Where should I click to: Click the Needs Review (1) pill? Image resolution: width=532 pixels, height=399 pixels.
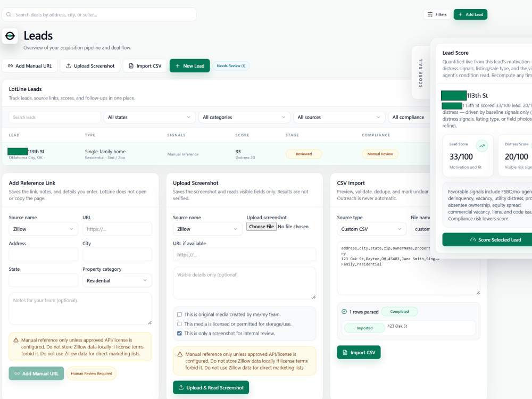point(231,66)
